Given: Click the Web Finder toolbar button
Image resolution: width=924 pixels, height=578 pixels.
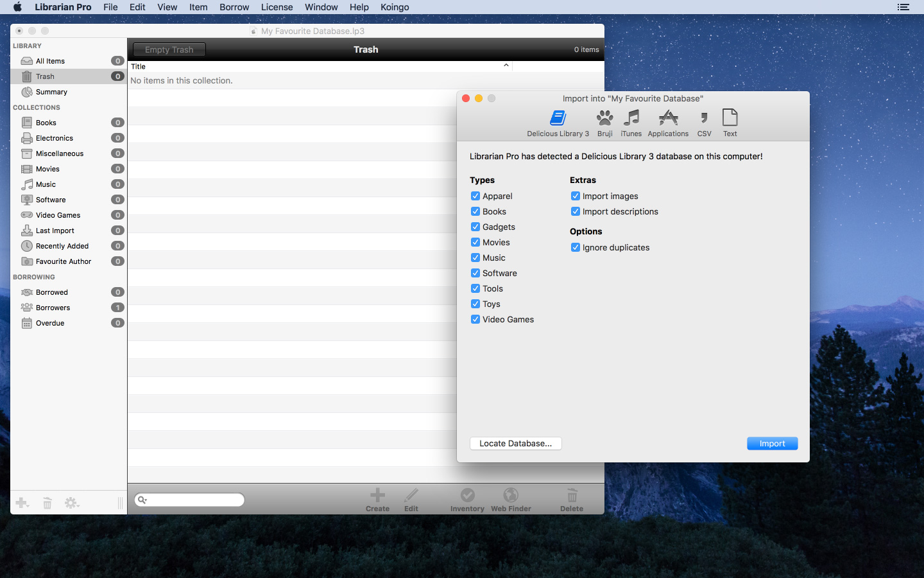Looking at the screenshot, I should pyautogui.click(x=511, y=500).
